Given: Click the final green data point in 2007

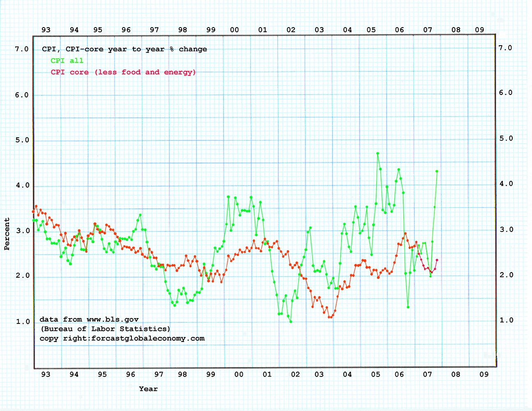Looking at the screenshot, I should (x=437, y=171).
